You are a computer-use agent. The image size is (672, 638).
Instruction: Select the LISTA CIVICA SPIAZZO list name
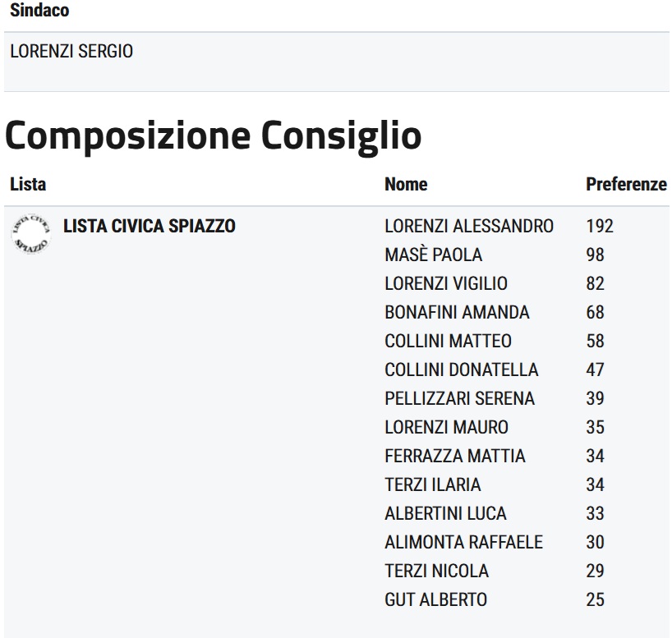149,226
